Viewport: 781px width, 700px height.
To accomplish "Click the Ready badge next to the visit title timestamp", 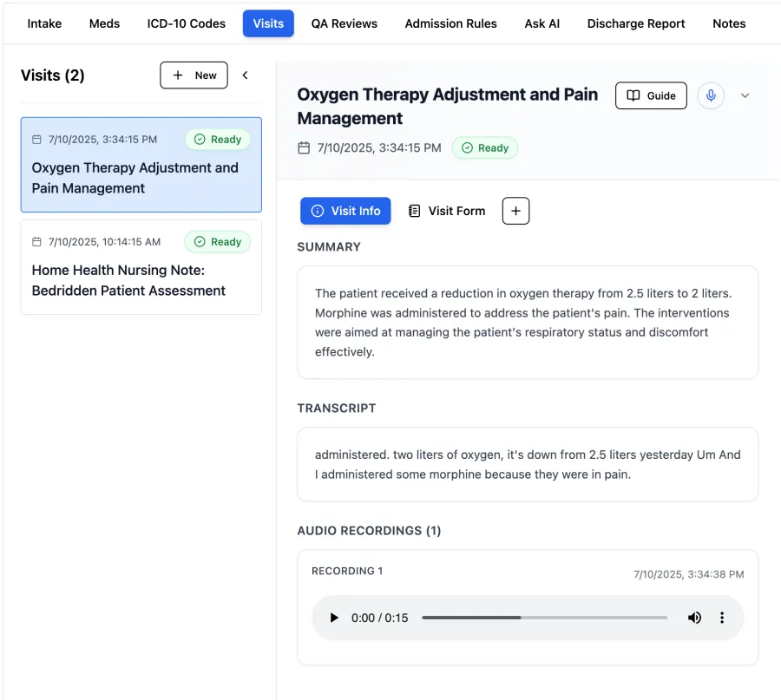I will (x=484, y=147).
